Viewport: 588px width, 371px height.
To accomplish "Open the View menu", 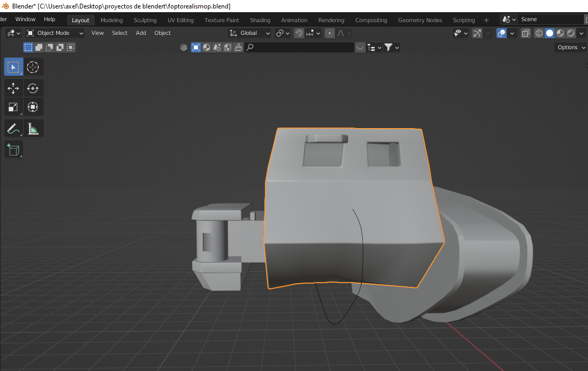I will pos(97,33).
